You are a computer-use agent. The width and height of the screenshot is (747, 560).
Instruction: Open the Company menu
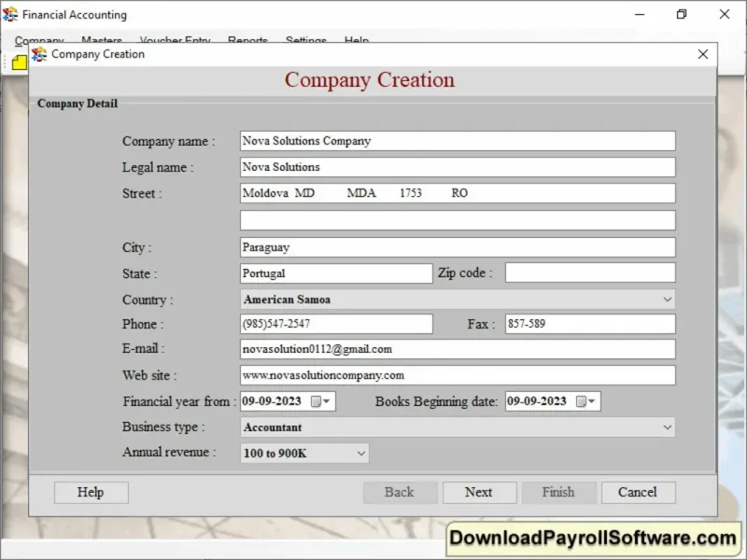[39, 40]
